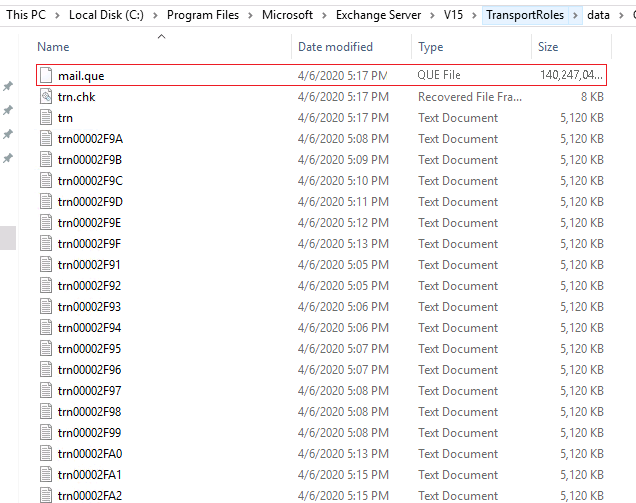636x503 pixels.
Task: Expand chevron after data breadcrumb
Action: tap(621, 15)
